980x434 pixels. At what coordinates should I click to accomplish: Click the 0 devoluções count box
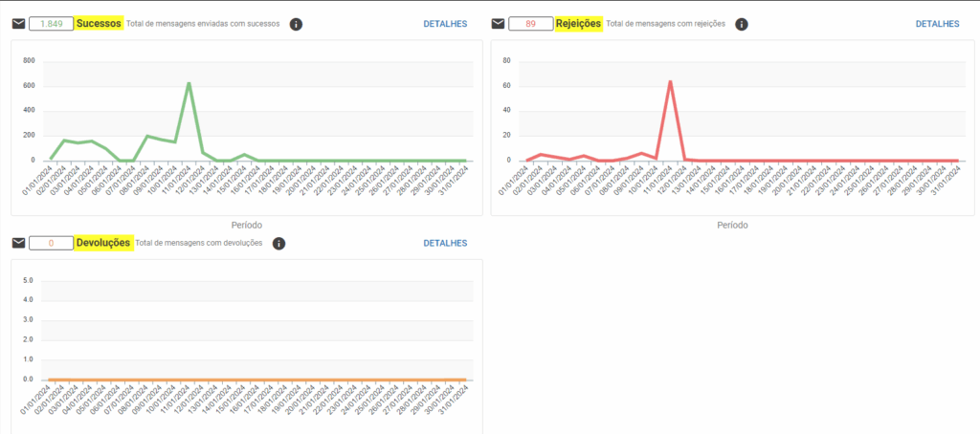pos(52,244)
